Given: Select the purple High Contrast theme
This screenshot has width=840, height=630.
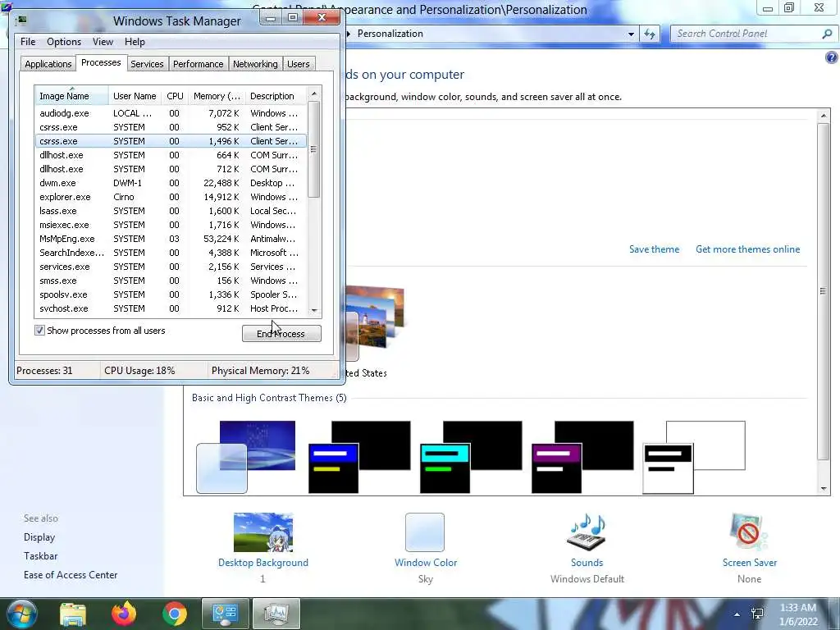Looking at the screenshot, I should coord(582,457).
